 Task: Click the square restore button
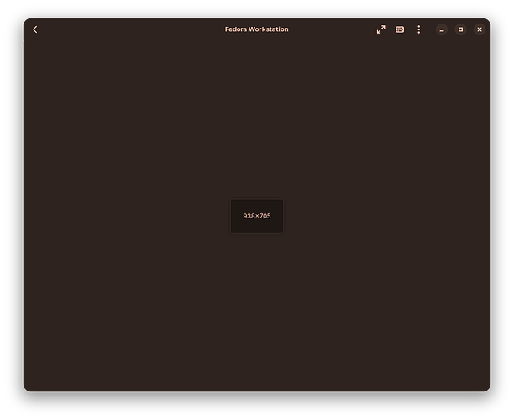[x=460, y=29]
